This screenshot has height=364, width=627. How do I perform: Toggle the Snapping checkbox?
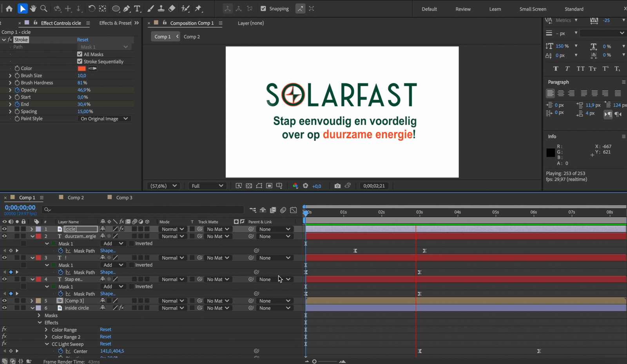(x=263, y=9)
